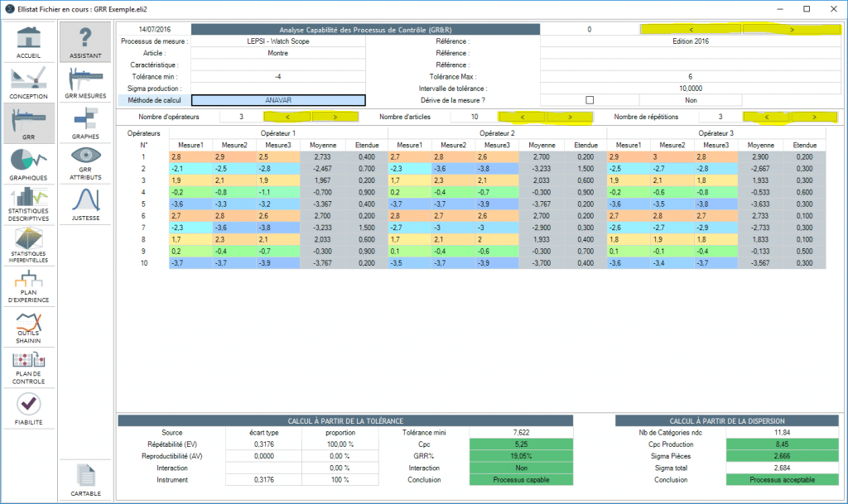Click the Répétabilité (EV) écart type 0,3176

pyautogui.click(x=264, y=444)
